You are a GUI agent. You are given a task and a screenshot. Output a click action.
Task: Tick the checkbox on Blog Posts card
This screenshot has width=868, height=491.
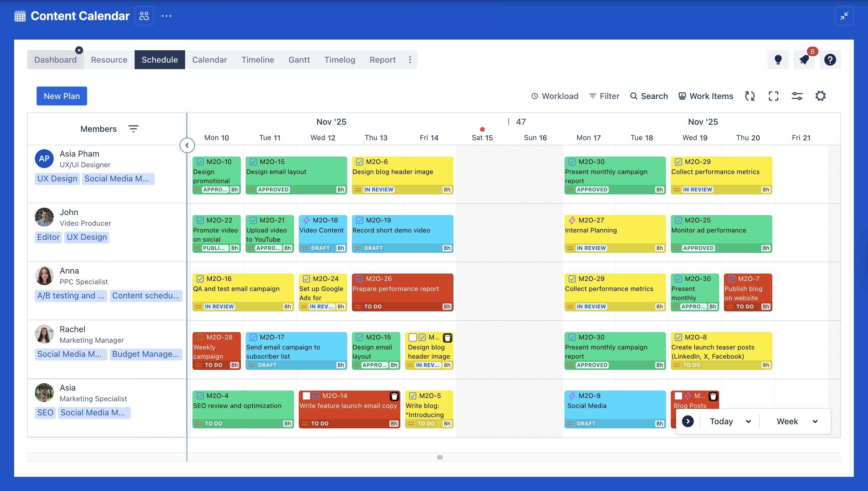[678, 396]
